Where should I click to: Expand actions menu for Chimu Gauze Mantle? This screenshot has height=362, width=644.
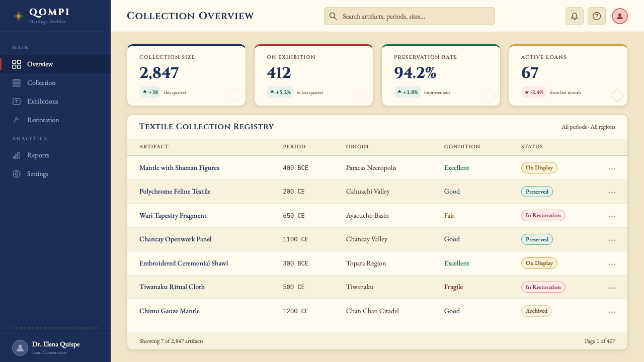[612, 312]
